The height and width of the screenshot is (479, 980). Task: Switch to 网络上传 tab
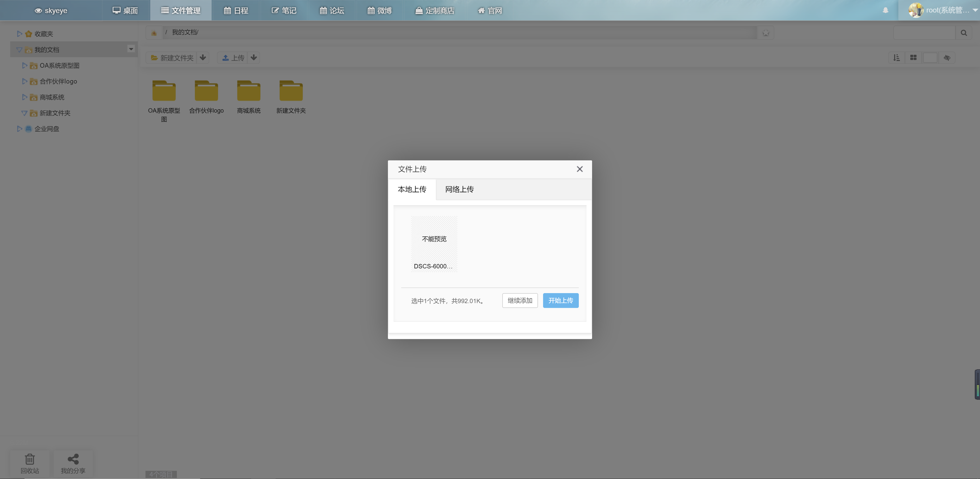coord(459,189)
